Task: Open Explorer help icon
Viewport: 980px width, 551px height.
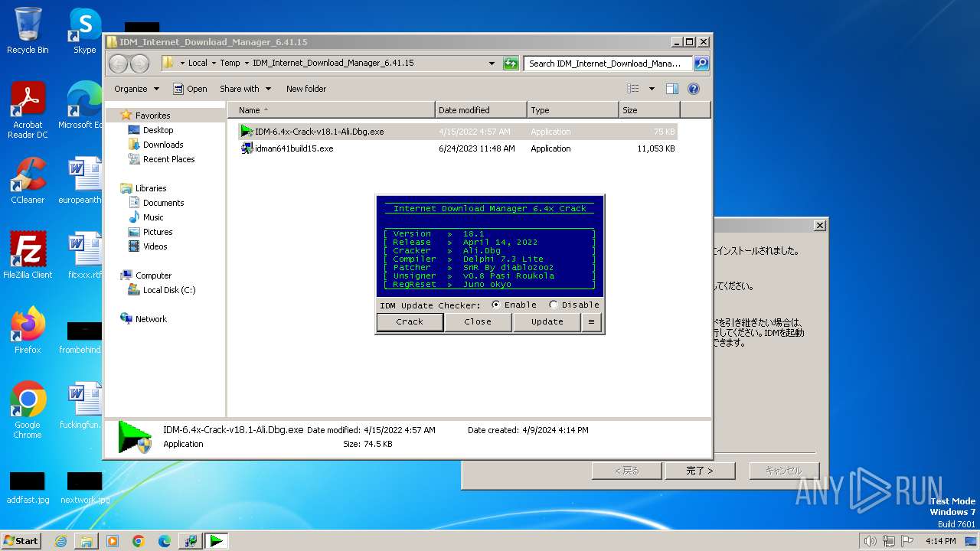Action: tap(694, 89)
